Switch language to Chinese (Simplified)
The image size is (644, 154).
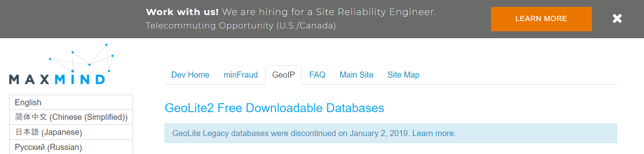coord(71,117)
